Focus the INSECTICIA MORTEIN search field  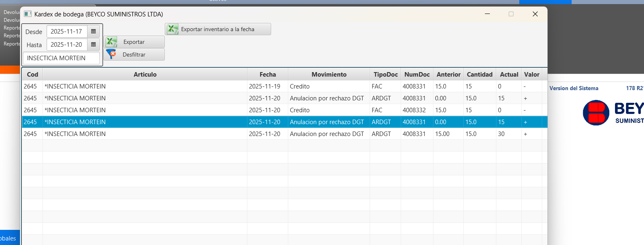pos(61,58)
